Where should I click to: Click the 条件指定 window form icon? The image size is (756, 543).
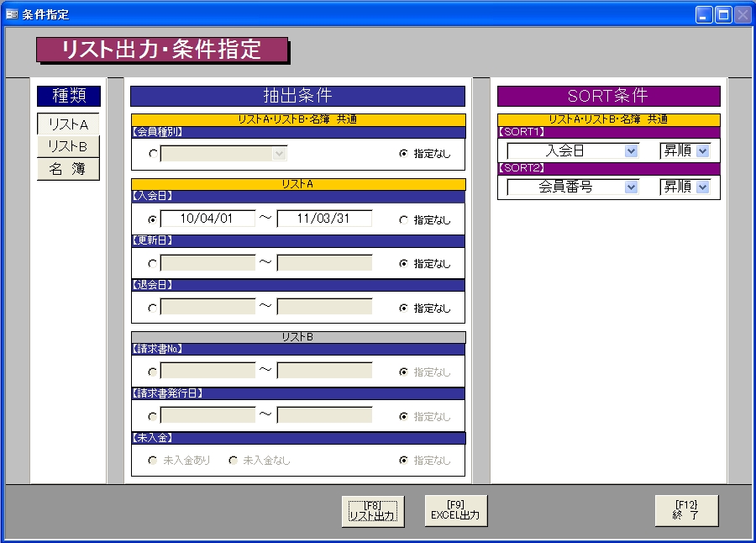click(x=12, y=14)
